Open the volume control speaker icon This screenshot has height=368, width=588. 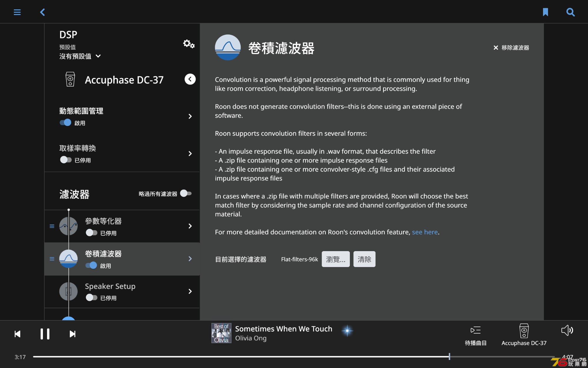(x=567, y=330)
